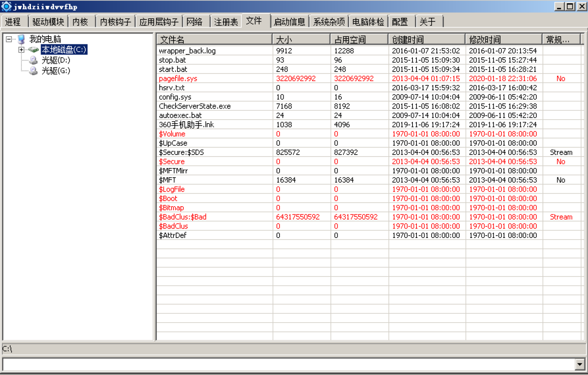Select the CheckServerState.exe file
Image resolution: width=588 pixels, height=375 pixels.
[x=195, y=106]
